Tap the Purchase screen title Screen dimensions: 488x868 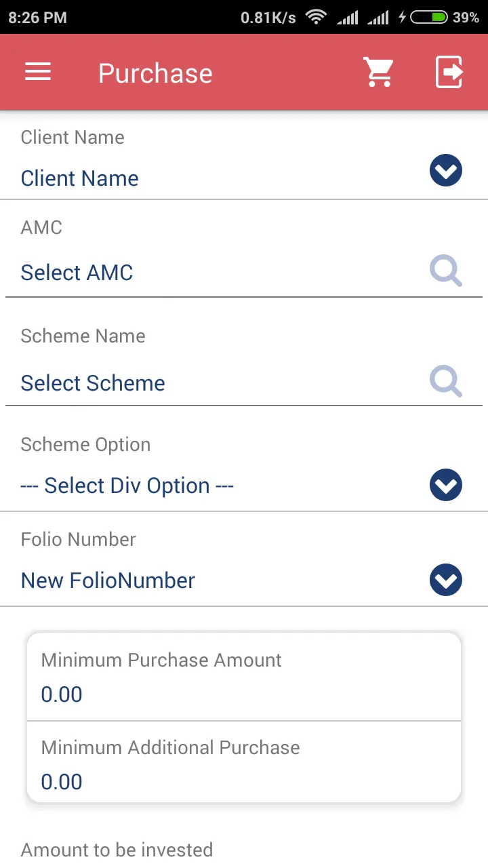(155, 73)
